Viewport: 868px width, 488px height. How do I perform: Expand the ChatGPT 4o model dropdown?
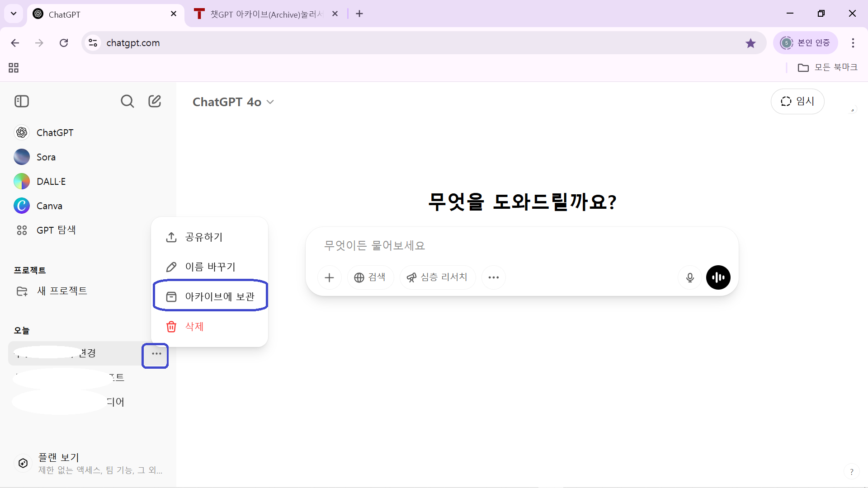(233, 102)
